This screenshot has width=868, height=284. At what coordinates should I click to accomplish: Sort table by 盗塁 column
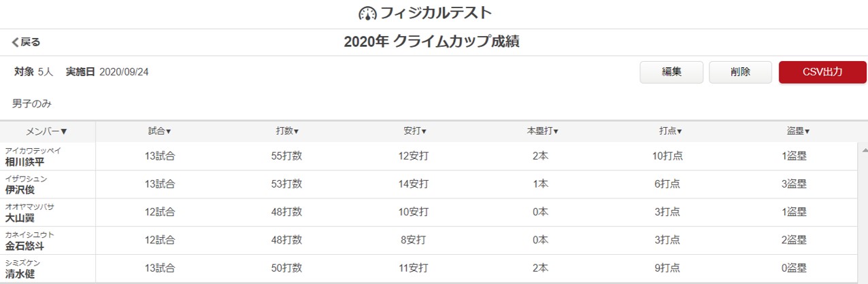[x=797, y=131]
